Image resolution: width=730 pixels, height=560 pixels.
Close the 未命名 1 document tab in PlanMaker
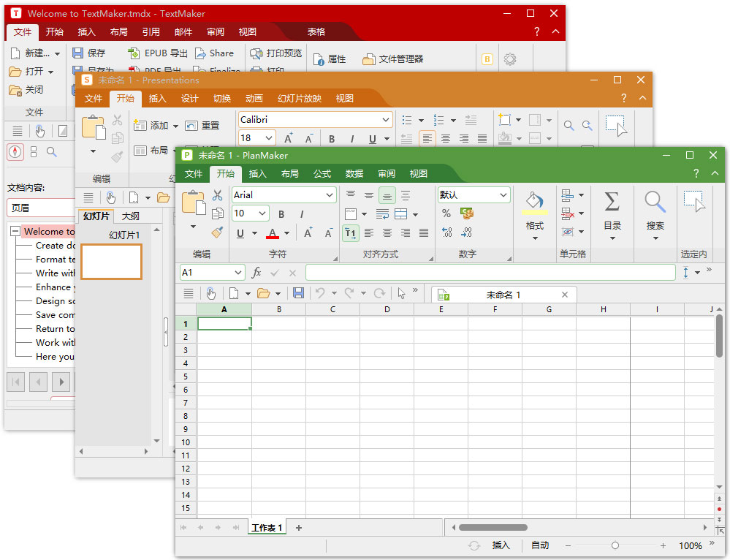pyautogui.click(x=565, y=295)
